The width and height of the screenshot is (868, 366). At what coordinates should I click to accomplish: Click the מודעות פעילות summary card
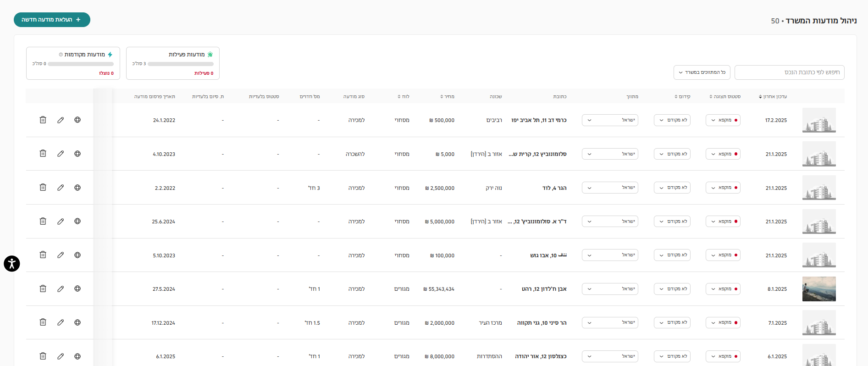[x=172, y=63]
